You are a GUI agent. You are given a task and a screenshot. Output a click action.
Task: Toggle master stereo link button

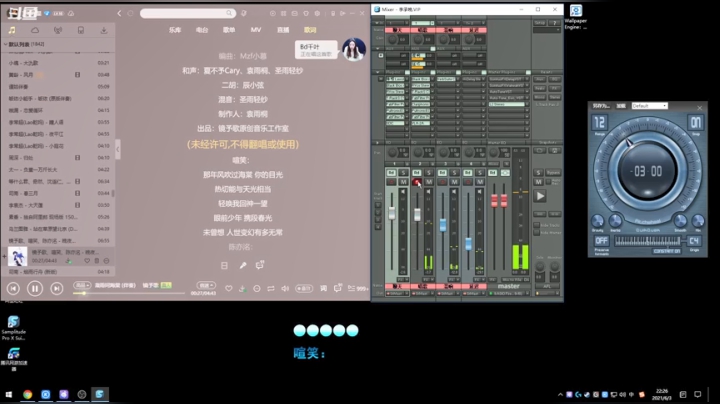505,173
